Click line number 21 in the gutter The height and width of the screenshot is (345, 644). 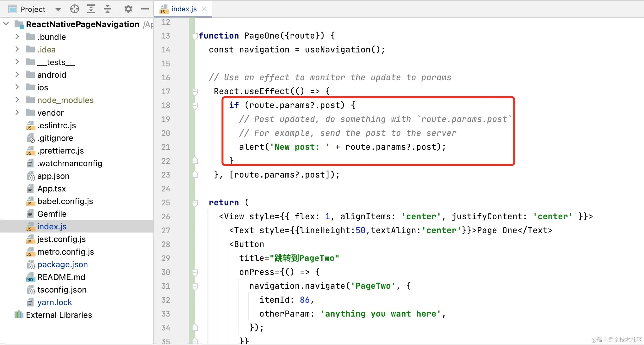coord(166,147)
